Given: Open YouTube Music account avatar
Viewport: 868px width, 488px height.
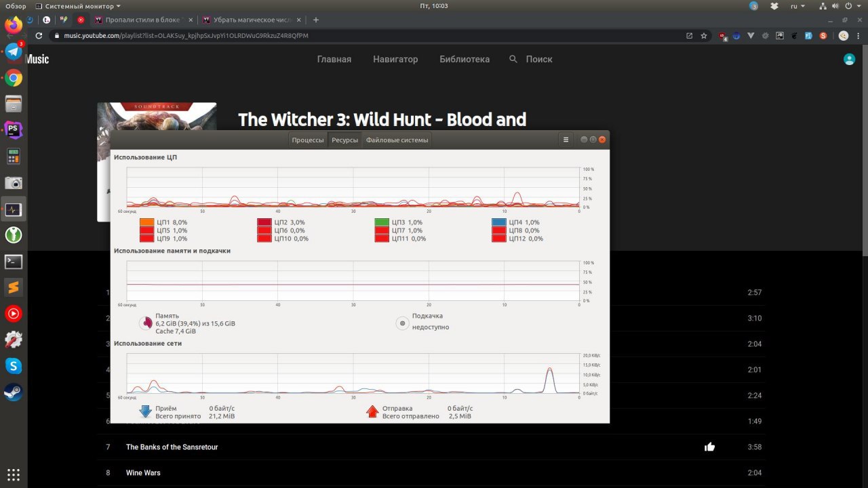Looking at the screenshot, I should pyautogui.click(x=849, y=60).
